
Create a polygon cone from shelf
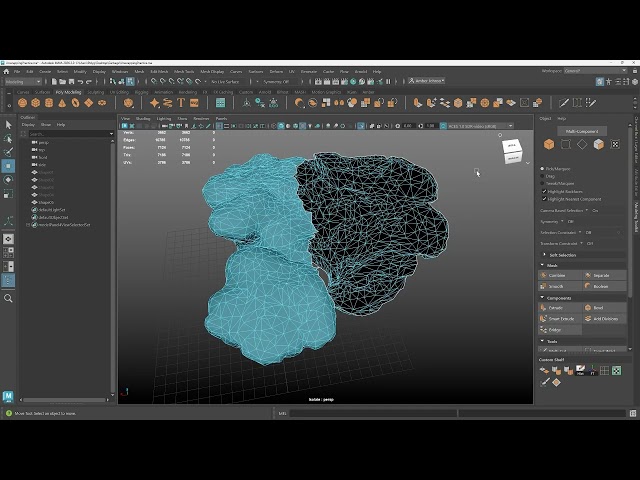62,103
